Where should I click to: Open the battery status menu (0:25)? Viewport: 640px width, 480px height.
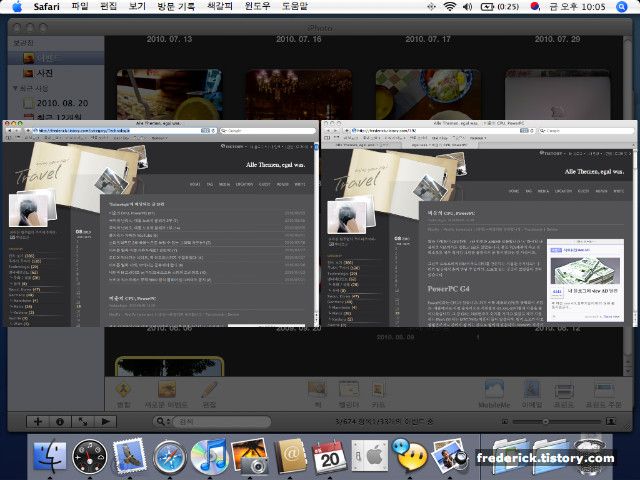[x=500, y=7]
